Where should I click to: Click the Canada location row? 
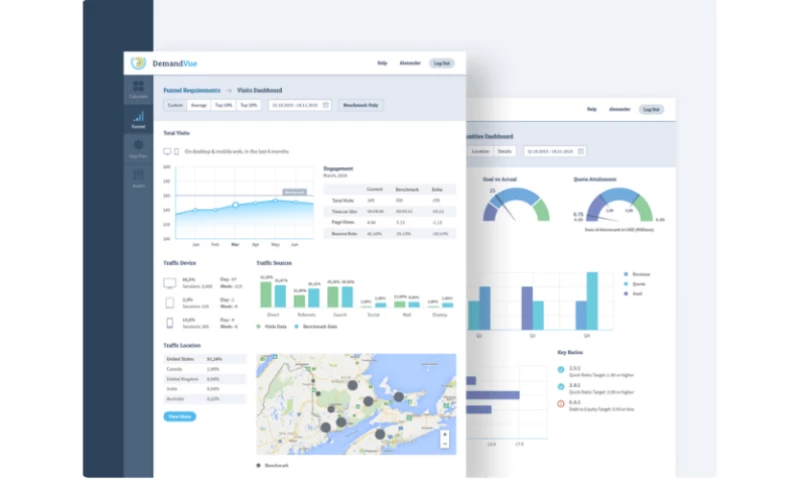pyautogui.click(x=205, y=369)
